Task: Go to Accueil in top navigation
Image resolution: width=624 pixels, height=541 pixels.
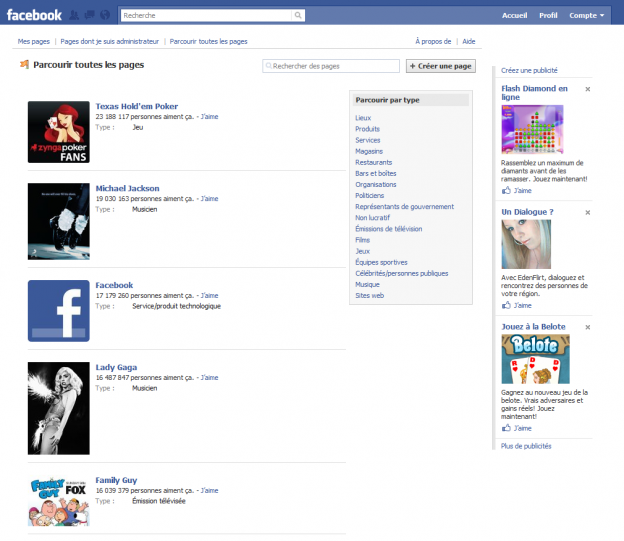Action: click(x=514, y=15)
